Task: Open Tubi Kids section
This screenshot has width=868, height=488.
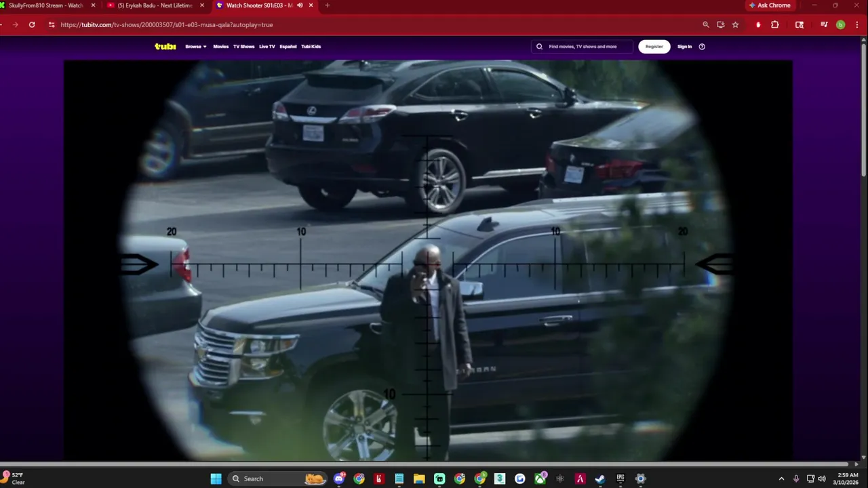Action: (x=311, y=47)
